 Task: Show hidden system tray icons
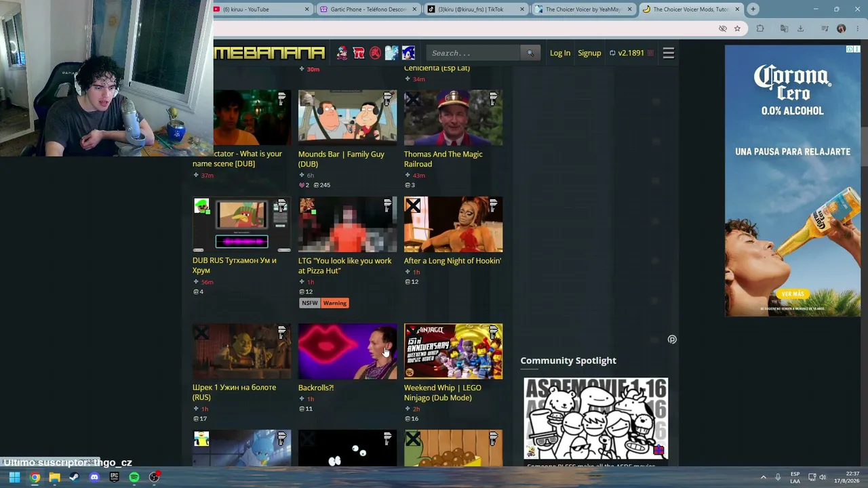[764, 477]
